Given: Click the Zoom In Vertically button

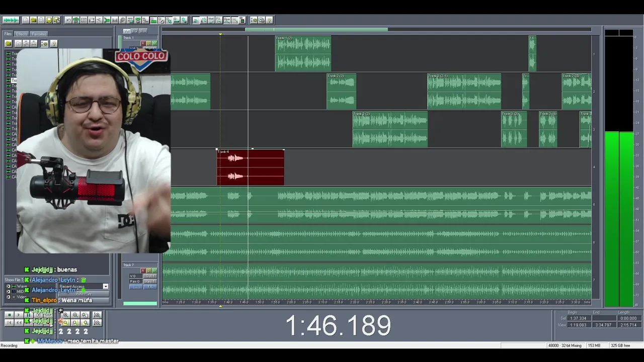Looking at the screenshot, I should coord(97,315).
